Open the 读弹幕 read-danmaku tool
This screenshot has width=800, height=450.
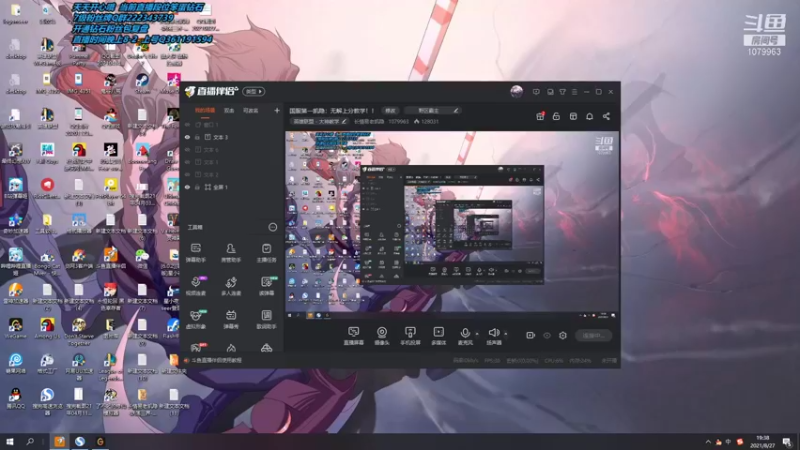(x=266, y=286)
